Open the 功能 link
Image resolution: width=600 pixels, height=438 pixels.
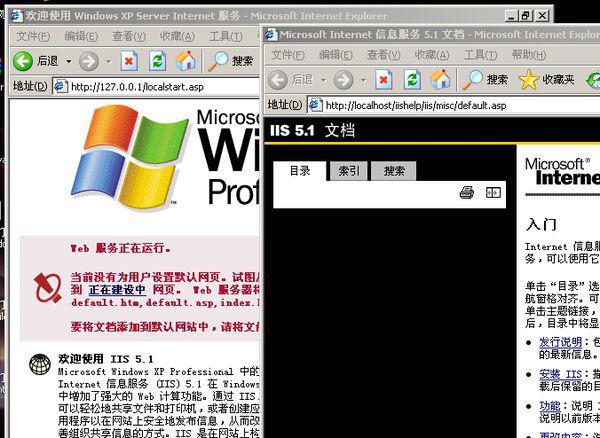[549, 406]
